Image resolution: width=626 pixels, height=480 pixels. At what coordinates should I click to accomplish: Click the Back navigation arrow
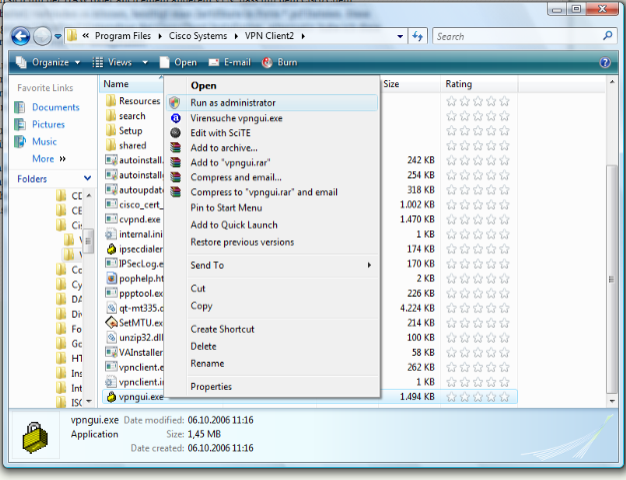(21, 36)
